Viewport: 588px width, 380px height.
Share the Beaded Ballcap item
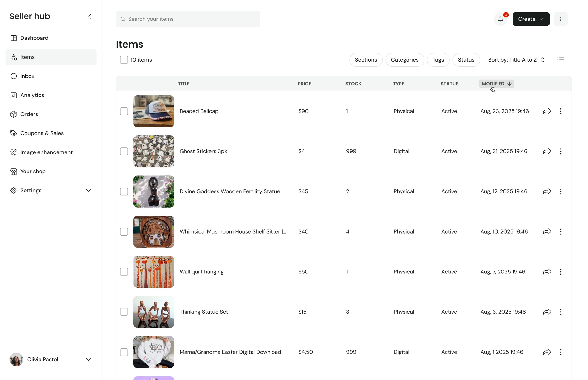pyautogui.click(x=547, y=111)
